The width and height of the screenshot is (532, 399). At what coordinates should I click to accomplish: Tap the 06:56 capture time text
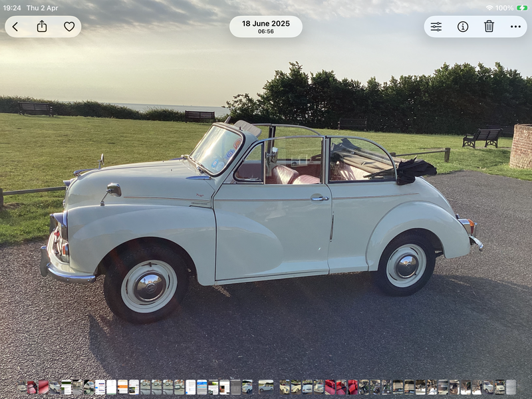pos(265,31)
